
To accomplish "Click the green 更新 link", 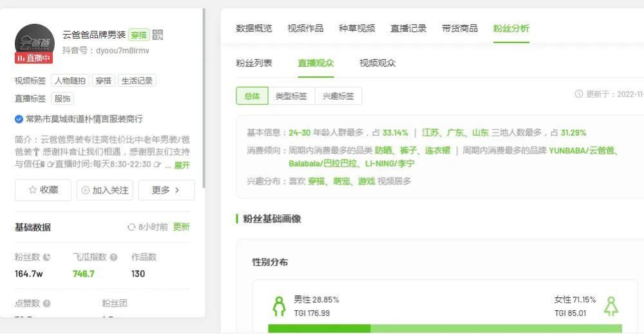I will (x=181, y=227).
